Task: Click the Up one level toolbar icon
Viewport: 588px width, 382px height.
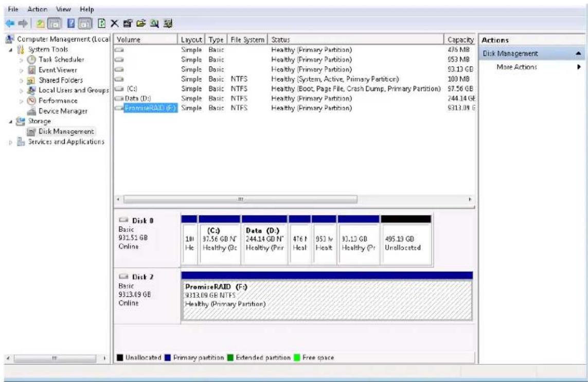Action: 40,24
